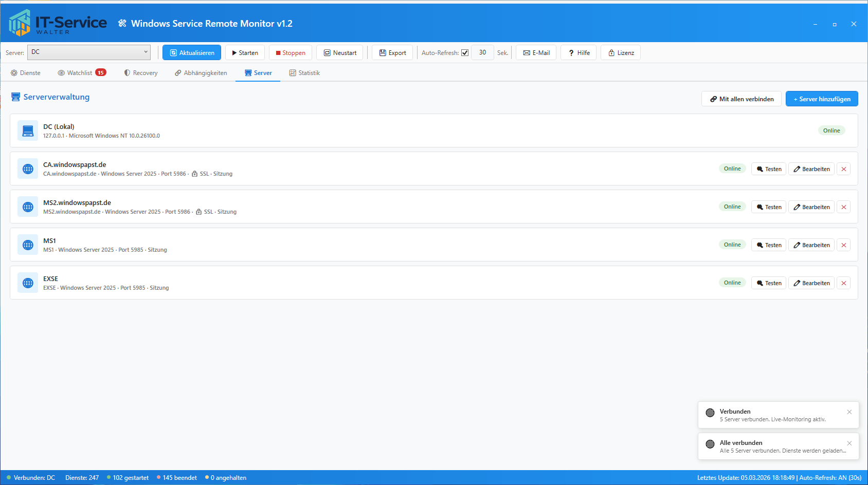
Task: Open the E-Mail settings
Action: click(x=536, y=53)
